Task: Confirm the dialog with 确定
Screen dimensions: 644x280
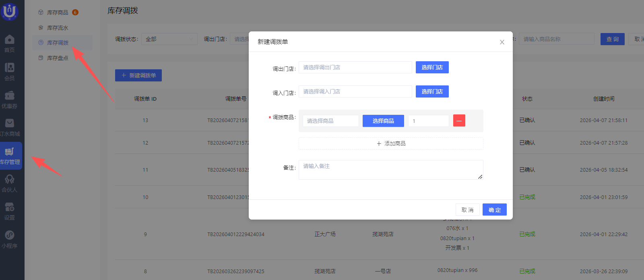Action: [x=494, y=210]
